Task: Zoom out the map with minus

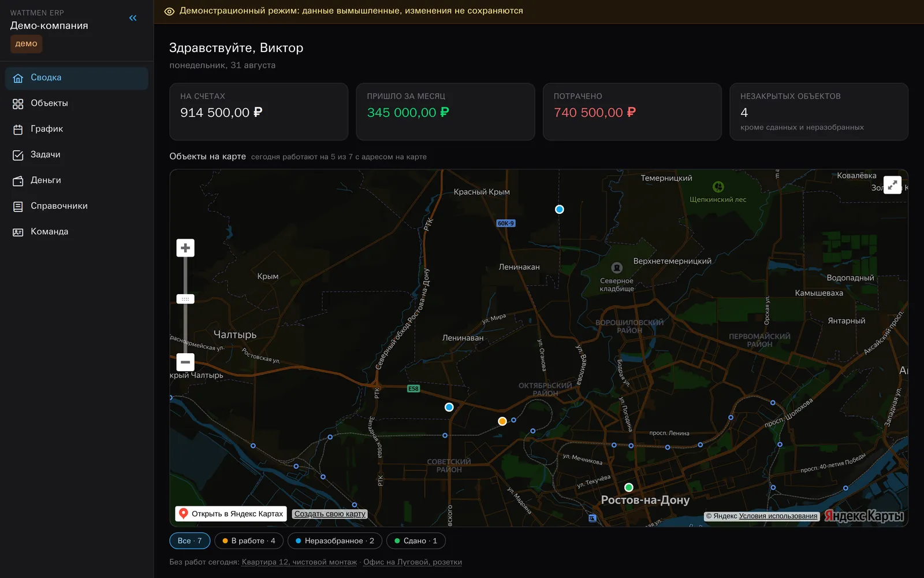Action: click(x=185, y=362)
